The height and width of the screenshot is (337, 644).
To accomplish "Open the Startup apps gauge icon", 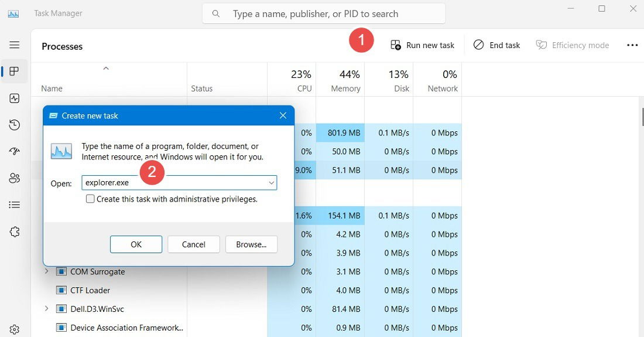I will tap(15, 152).
